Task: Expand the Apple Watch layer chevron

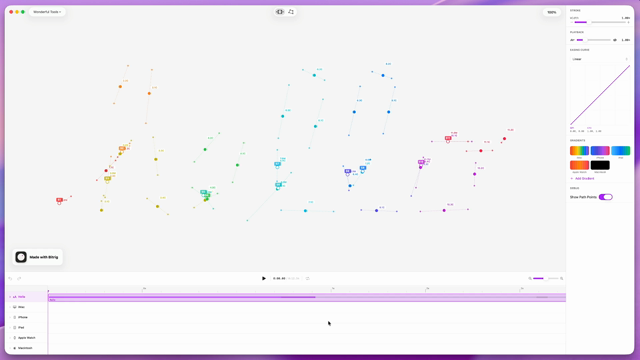Action: pyautogui.click(x=10, y=338)
